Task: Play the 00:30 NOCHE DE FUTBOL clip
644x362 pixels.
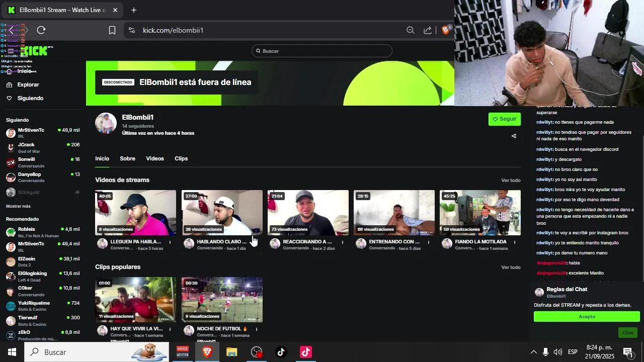Action: click(222, 300)
